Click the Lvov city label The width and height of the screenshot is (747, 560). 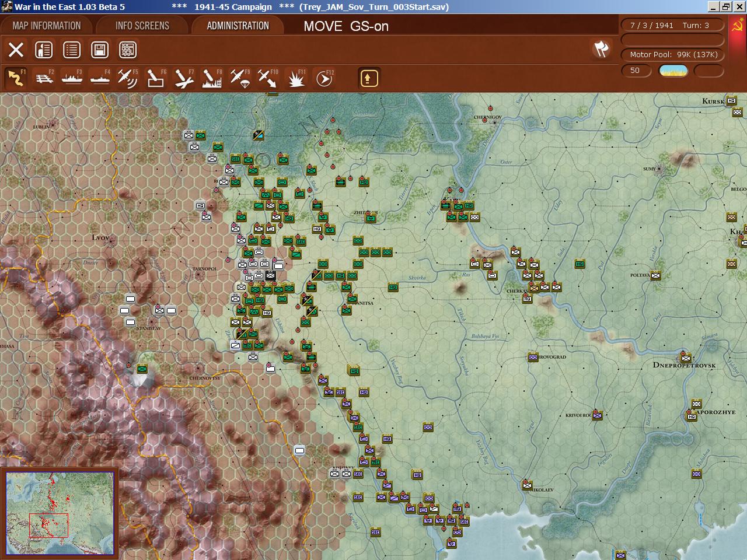100,237
